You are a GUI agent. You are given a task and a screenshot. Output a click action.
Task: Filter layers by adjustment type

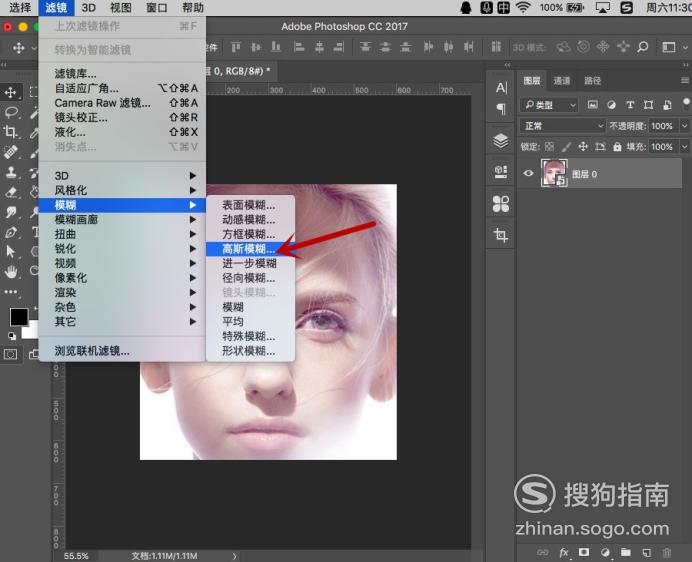[611, 105]
